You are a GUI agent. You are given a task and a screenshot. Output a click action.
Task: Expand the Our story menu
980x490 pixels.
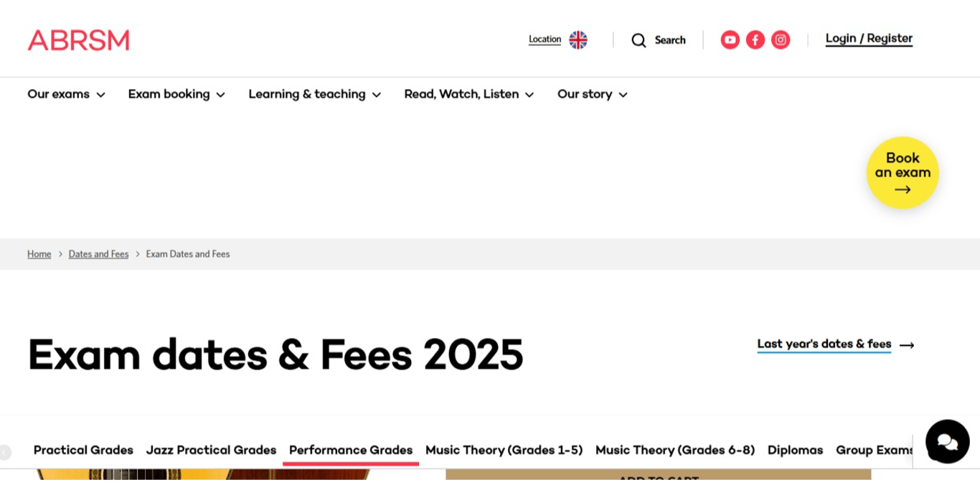[593, 94]
